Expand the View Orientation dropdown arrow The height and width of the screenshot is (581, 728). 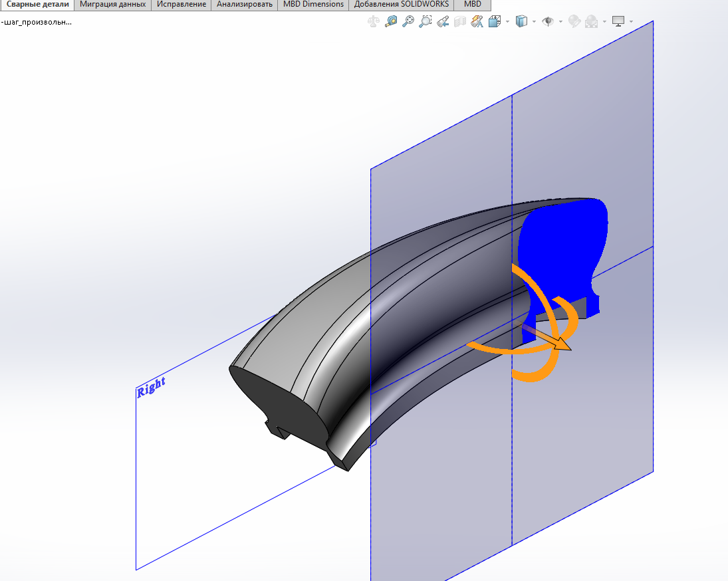[507, 21]
